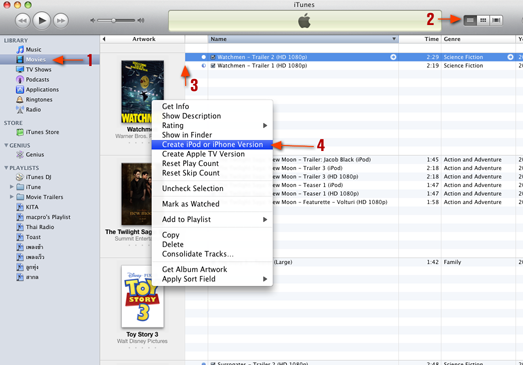Go to the iTunes Store

tap(42, 132)
